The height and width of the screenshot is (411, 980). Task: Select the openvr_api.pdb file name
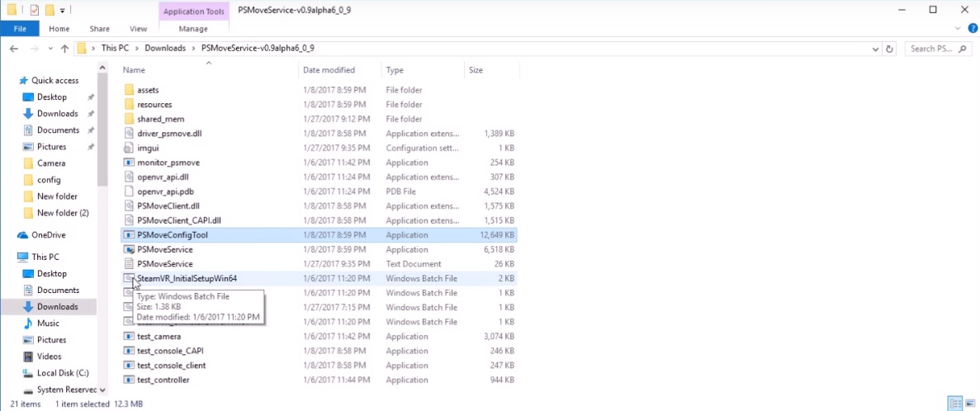pos(166,191)
